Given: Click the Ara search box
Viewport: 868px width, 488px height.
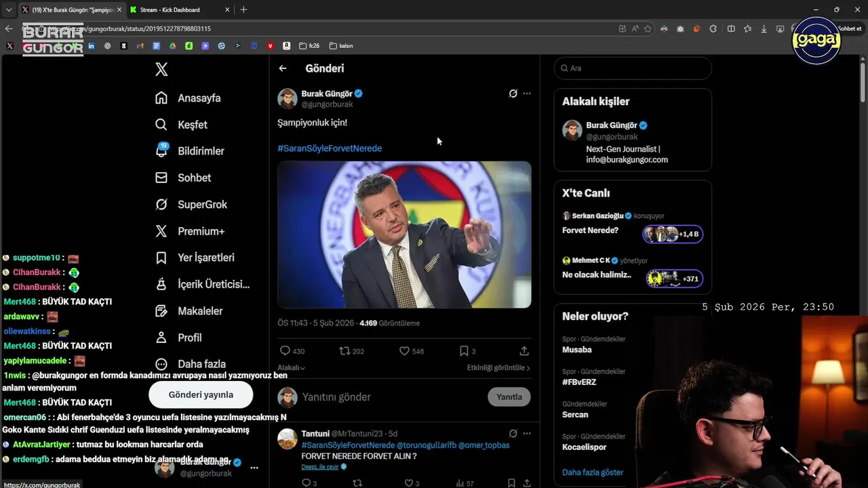Looking at the screenshot, I should click(633, 68).
